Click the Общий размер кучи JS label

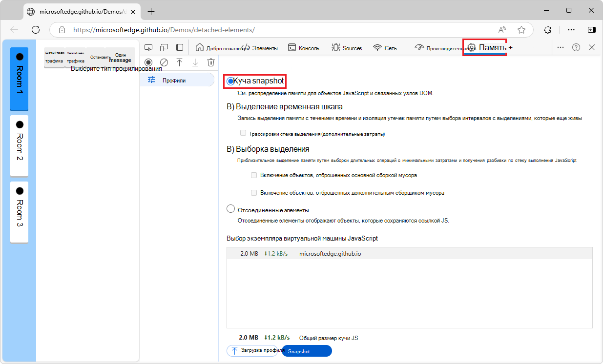pos(329,338)
